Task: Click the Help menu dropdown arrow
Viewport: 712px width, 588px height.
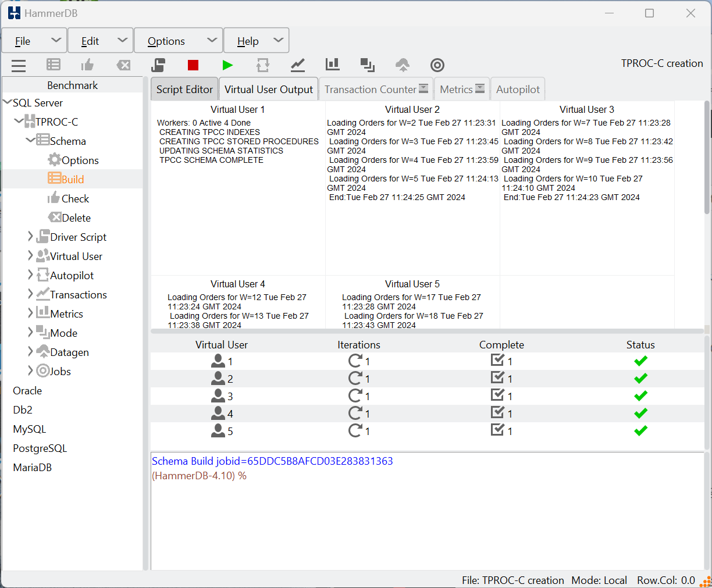Action: [x=278, y=40]
